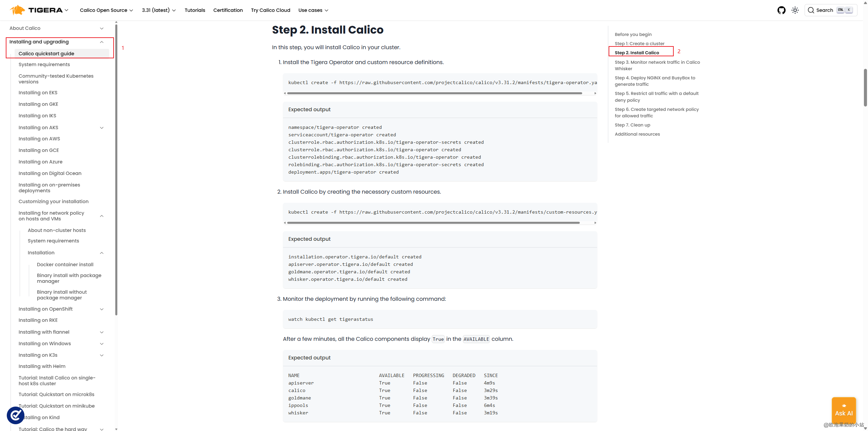The width and height of the screenshot is (868, 431).
Task: Click the search magnifier icon
Action: 811,10
